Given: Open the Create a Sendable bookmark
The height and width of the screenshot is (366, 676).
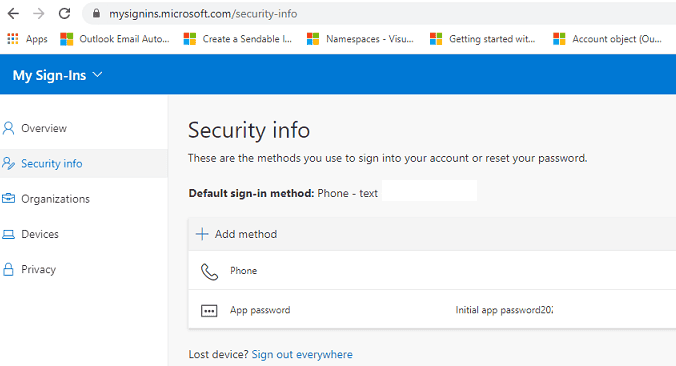Looking at the screenshot, I should coord(238,39).
